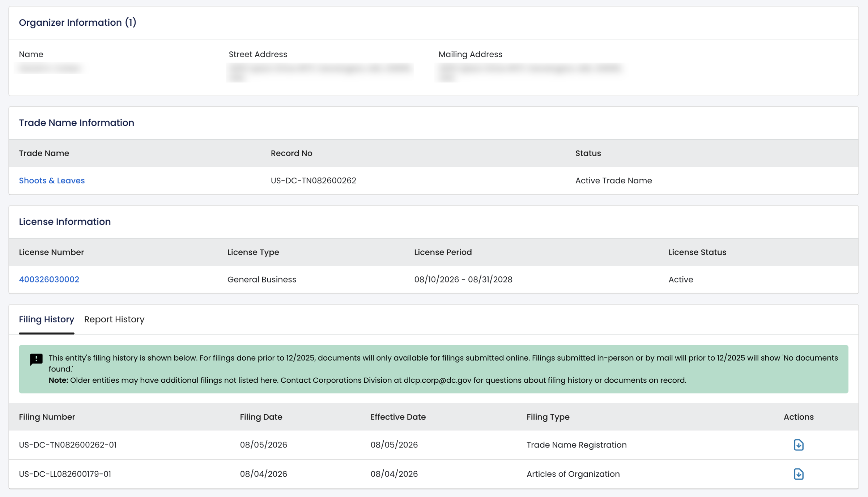Click filing number US-DC-TN082600262-01

(x=68, y=445)
